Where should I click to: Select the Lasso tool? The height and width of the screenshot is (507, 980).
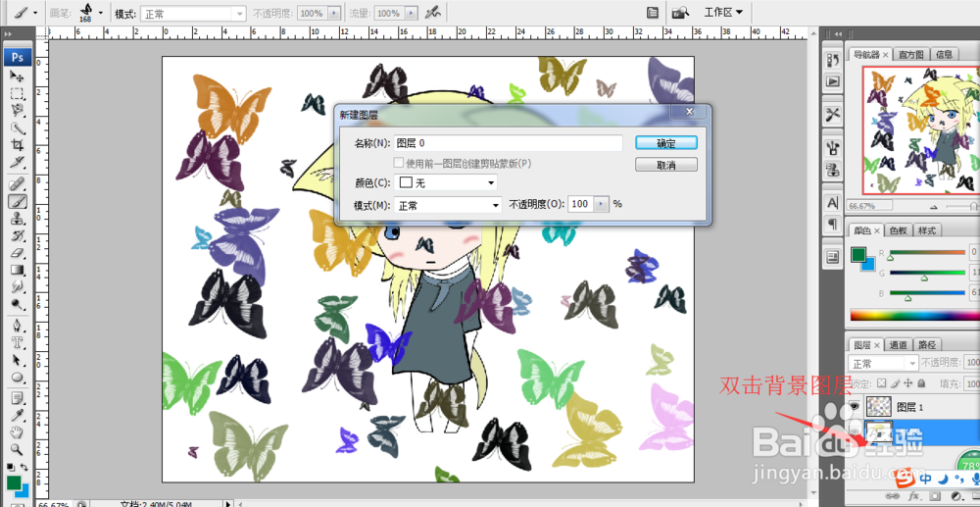click(18, 111)
